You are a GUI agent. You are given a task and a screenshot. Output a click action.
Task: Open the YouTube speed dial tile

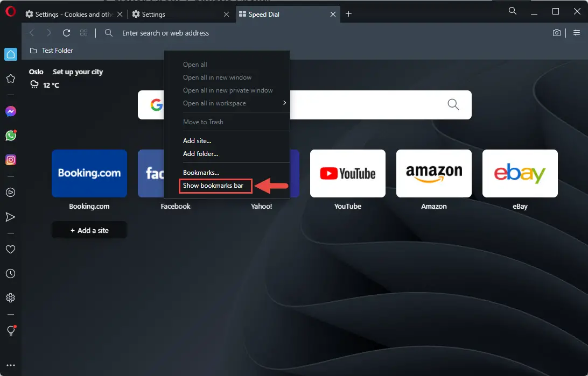[348, 173]
